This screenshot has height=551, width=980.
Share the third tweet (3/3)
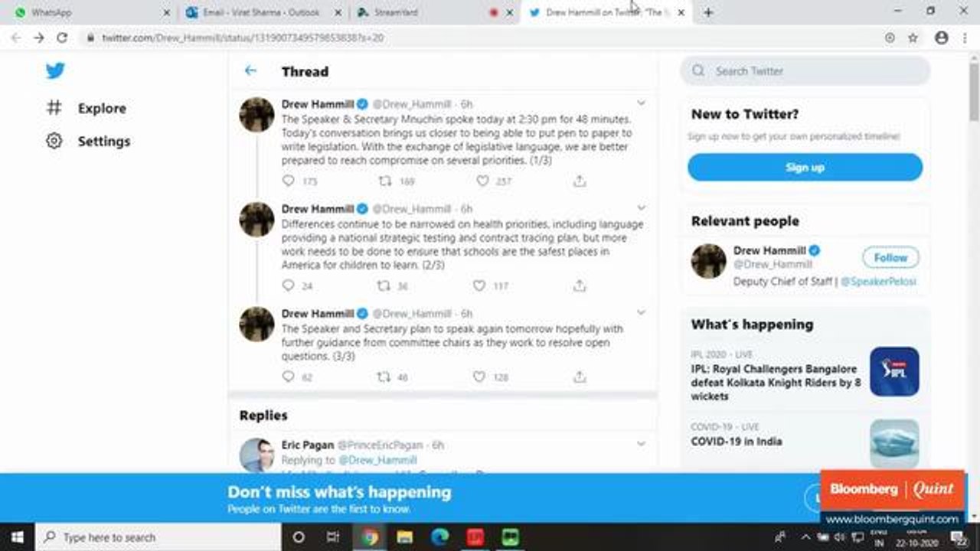[x=580, y=377]
